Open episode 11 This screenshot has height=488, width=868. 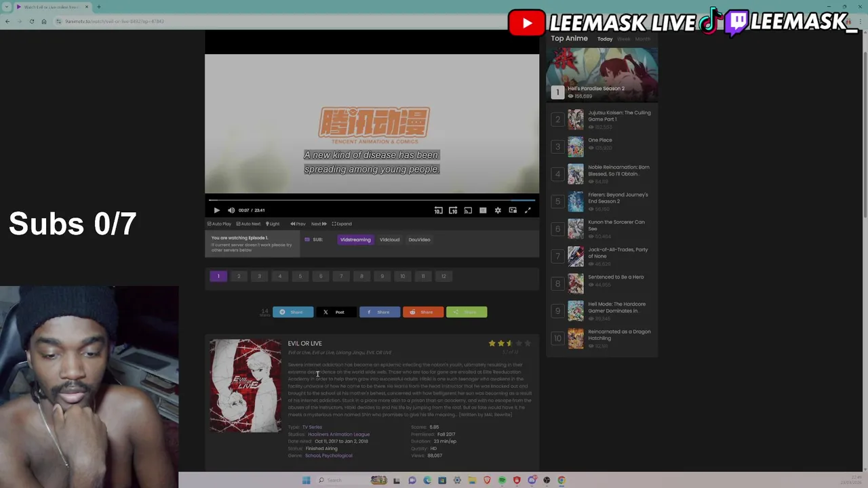pos(423,276)
